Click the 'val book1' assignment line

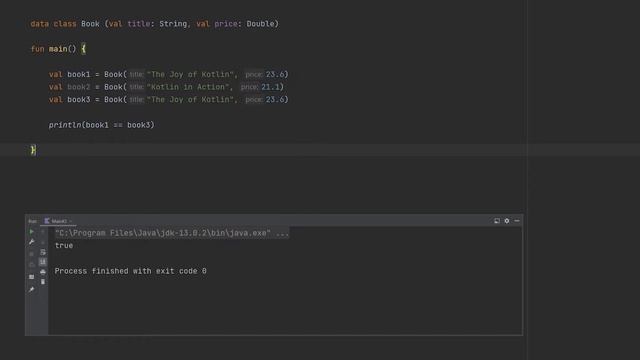click(x=169, y=74)
